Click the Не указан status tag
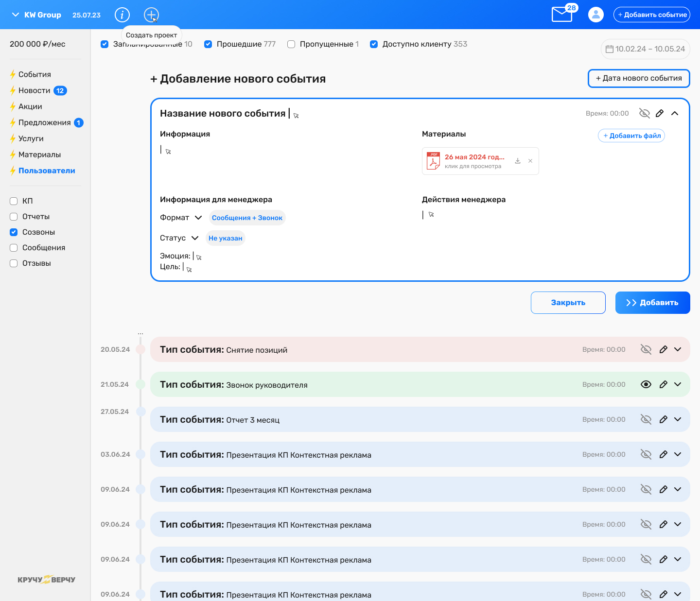The width and height of the screenshot is (700, 601). point(226,238)
